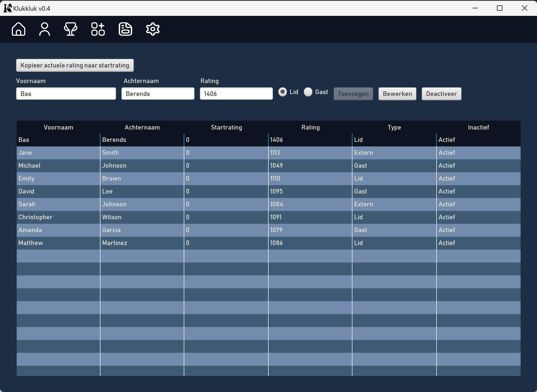Open the add-module grid plus icon
Image resolution: width=537 pixels, height=392 pixels.
tap(98, 29)
